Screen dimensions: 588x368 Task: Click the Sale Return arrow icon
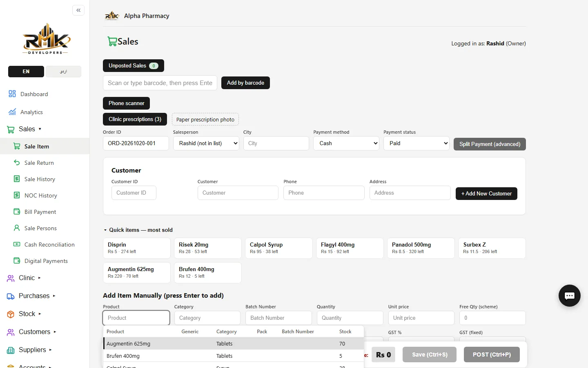pos(17,163)
